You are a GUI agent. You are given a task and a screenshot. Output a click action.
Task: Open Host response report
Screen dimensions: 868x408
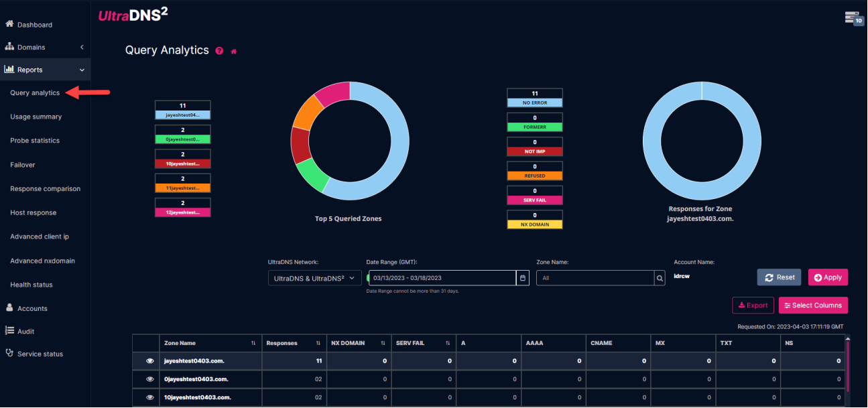[33, 212]
